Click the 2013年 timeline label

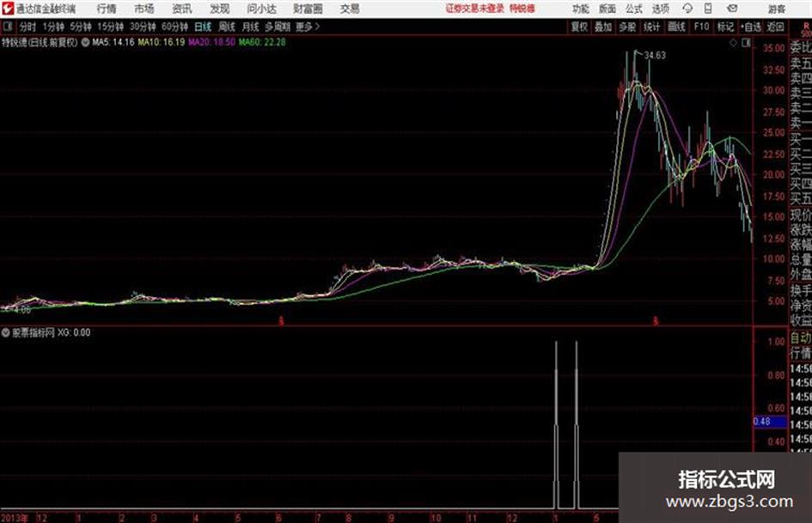pyautogui.click(x=15, y=518)
